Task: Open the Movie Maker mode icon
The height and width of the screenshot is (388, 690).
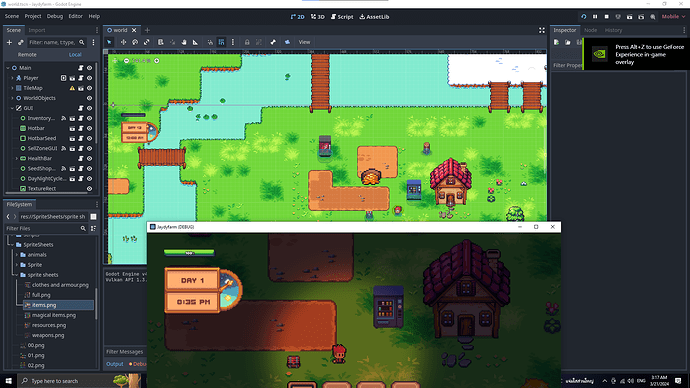Action: pos(653,17)
